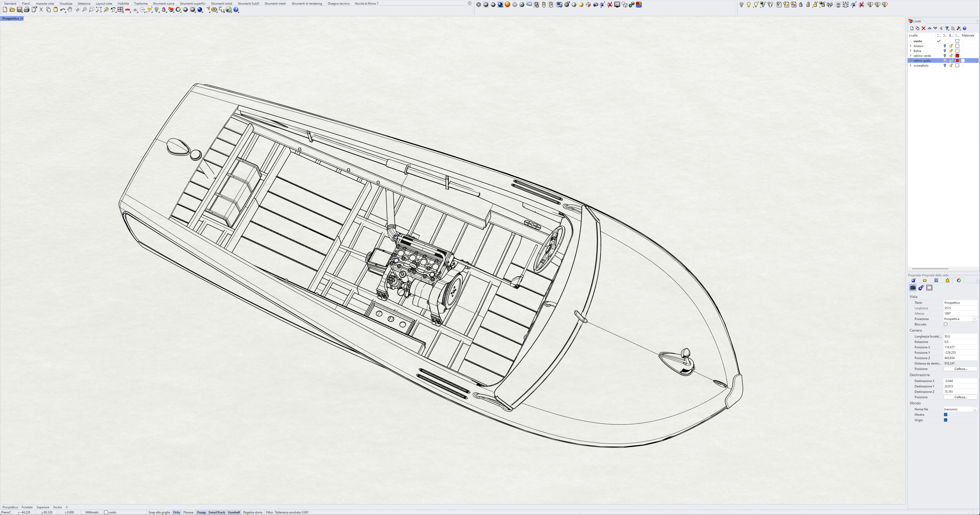Screen dimensions: 980x515
Task: Toggle the Bloccato checkbox
Action: click(x=945, y=324)
